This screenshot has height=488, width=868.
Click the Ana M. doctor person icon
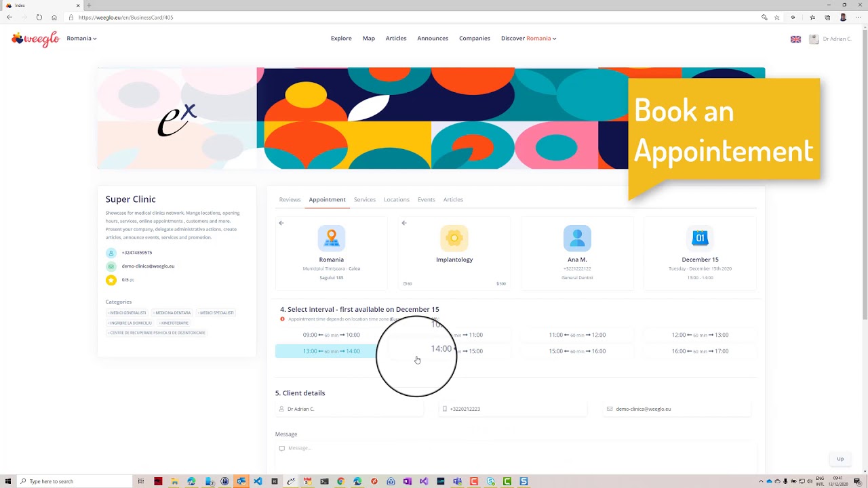tap(577, 239)
